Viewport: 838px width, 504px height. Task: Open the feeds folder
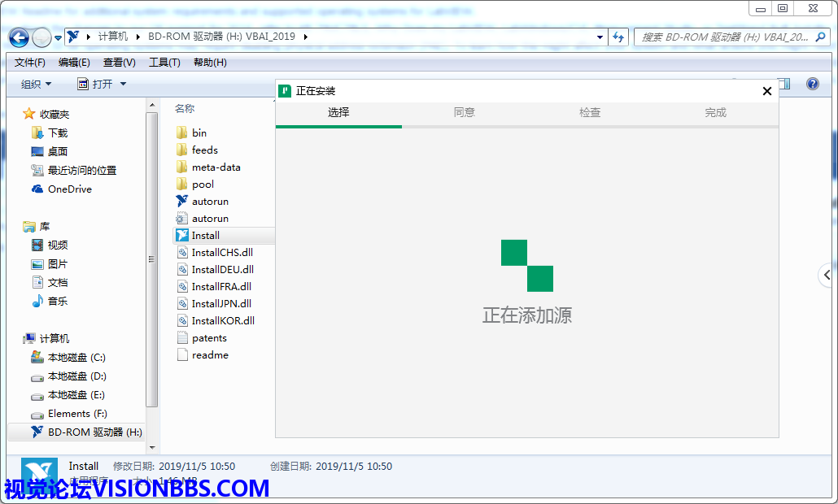pos(204,150)
